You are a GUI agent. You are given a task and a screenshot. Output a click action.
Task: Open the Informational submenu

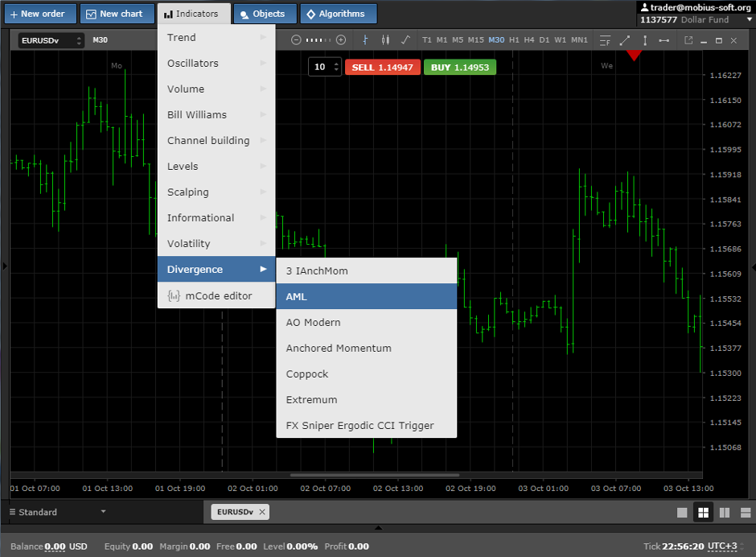pyautogui.click(x=216, y=217)
